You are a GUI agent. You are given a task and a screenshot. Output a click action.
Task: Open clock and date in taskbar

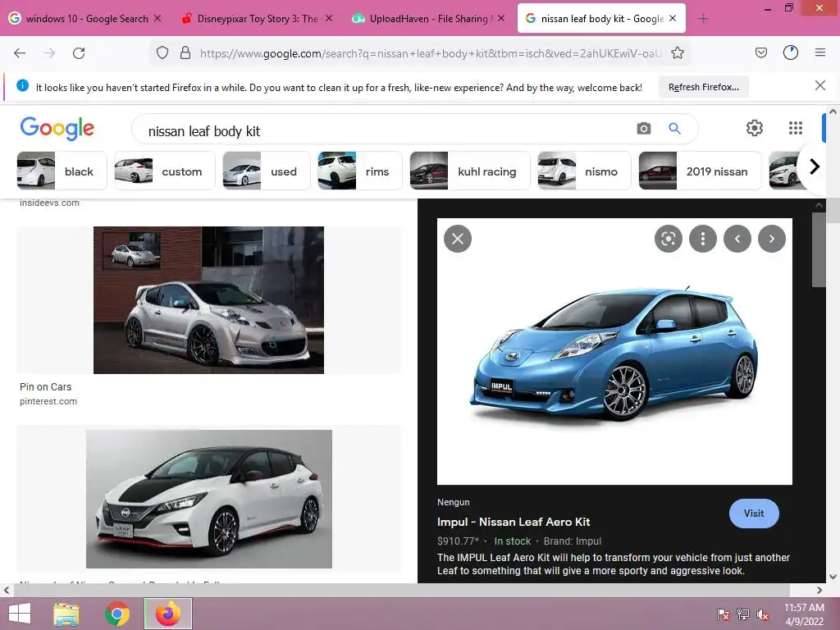[804, 614]
